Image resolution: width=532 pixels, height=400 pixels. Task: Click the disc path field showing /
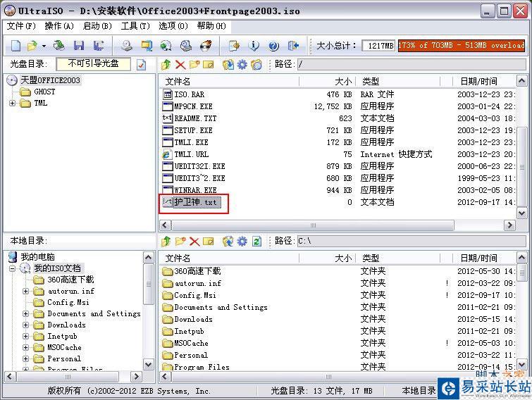click(x=412, y=64)
